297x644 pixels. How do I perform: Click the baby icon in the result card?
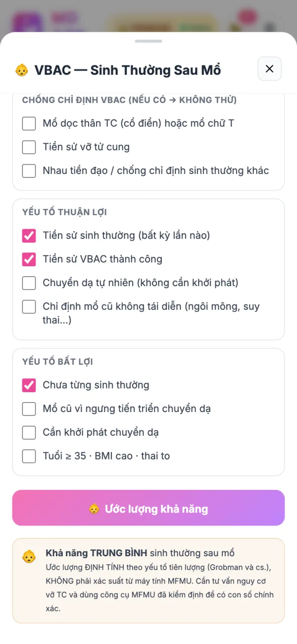click(29, 557)
